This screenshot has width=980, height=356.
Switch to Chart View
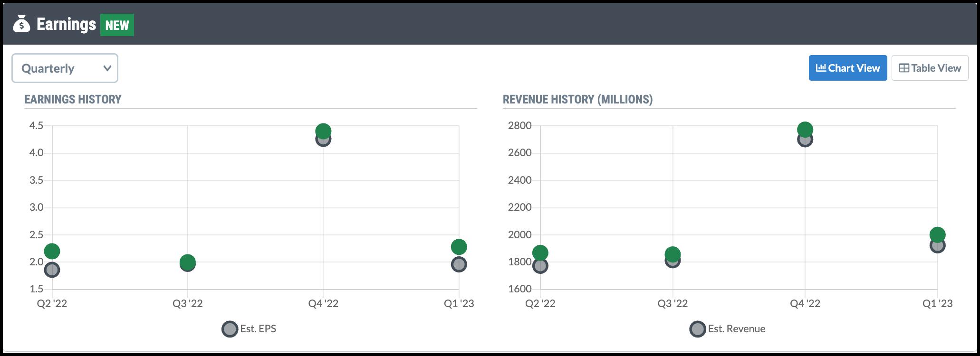pos(847,68)
